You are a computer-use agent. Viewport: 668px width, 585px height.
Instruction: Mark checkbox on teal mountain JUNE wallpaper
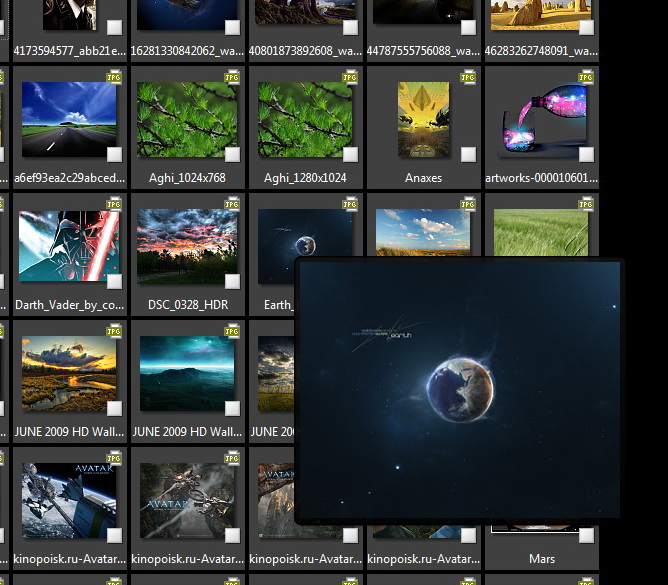(232, 408)
